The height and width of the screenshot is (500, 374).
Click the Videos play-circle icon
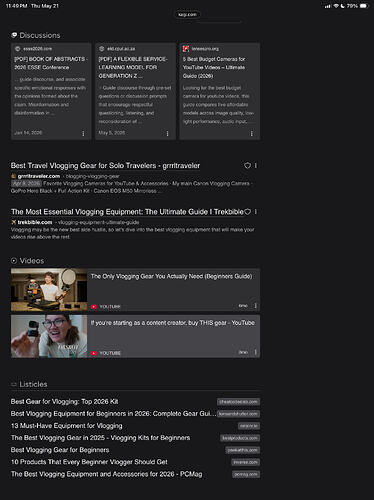click(x=14, y=261)
